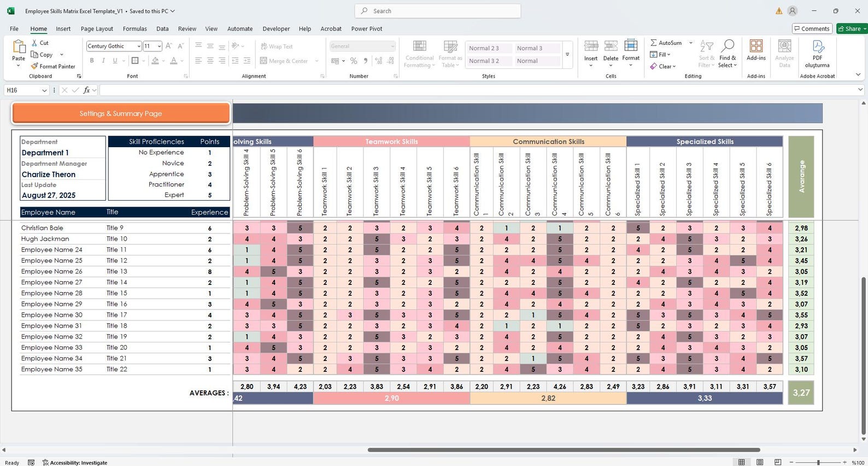This screenshot has width=868, height=466.
Task: Expand the Fill dropdown
Action: 668,55
